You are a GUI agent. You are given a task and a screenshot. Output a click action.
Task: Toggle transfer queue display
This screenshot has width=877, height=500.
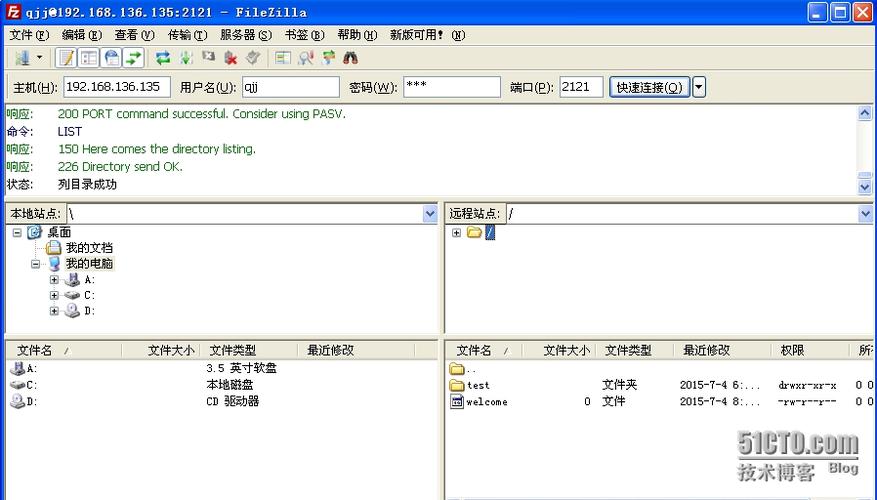tap(134, 58)
